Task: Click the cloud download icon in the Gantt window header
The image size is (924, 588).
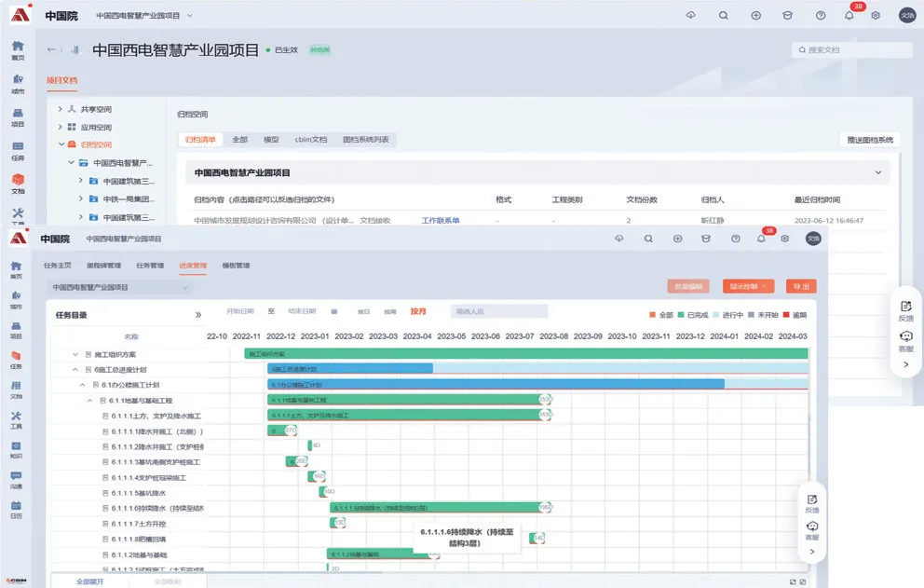Action: [x=618, y=239]
